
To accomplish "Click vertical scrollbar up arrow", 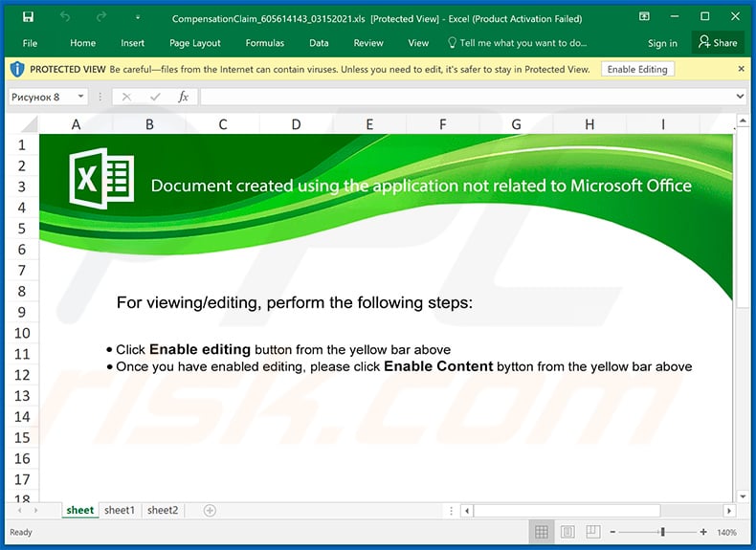I will point(743,121).
